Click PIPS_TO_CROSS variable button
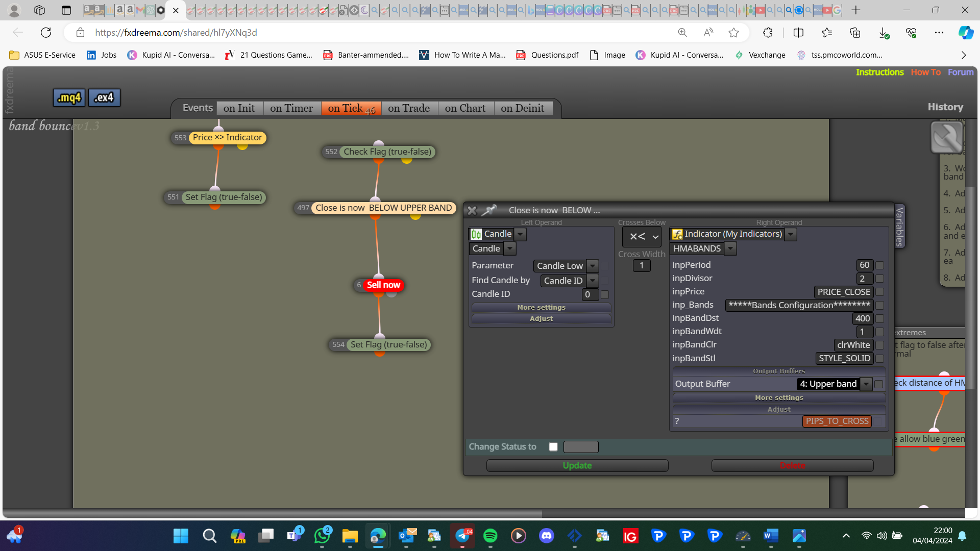 click(x=837, y=421)
